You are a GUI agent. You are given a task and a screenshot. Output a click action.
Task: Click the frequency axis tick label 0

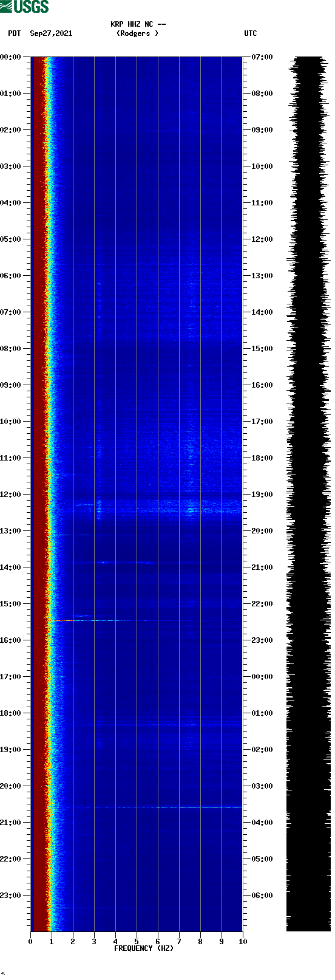[x=30, y=942]
